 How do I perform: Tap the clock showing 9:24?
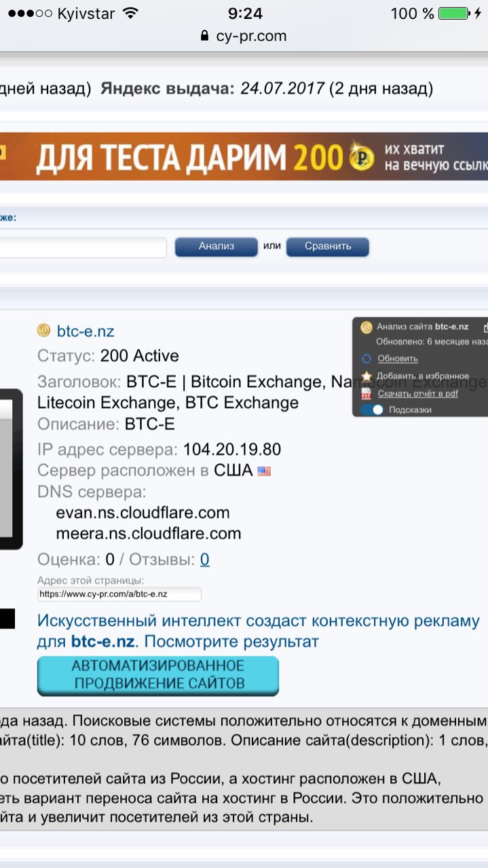click(244, 13)
